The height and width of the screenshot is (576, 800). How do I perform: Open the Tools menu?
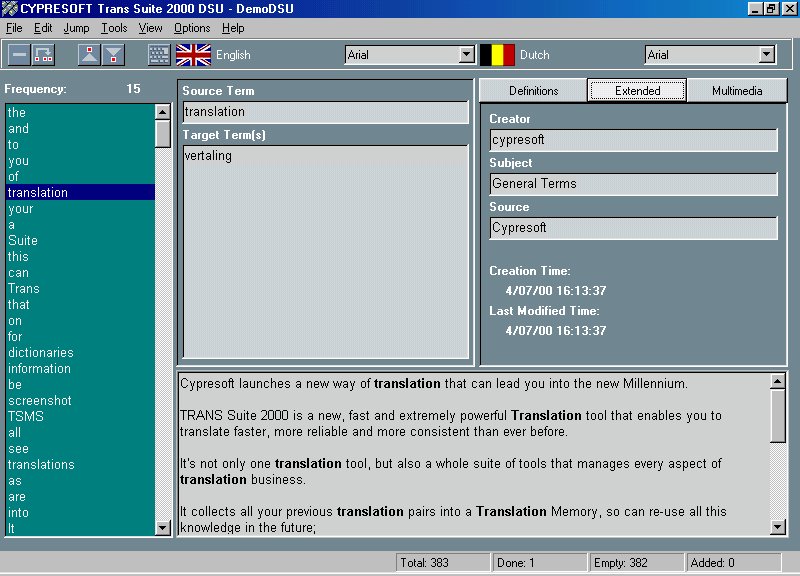pos(114,28)
